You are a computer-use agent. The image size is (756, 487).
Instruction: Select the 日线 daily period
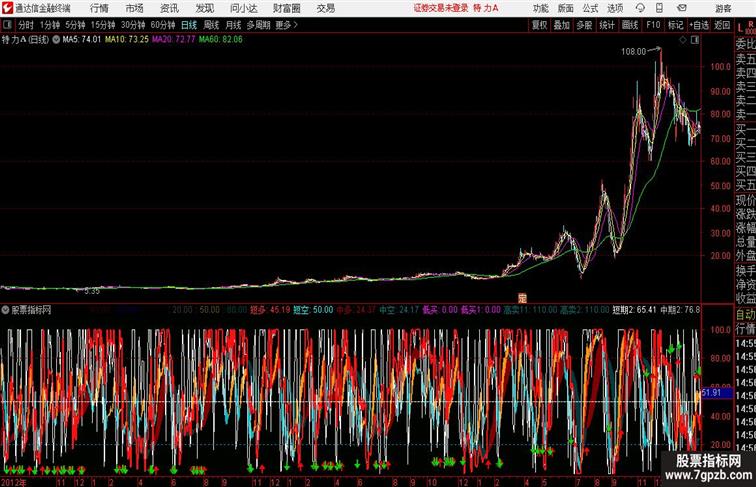(189, 25)
